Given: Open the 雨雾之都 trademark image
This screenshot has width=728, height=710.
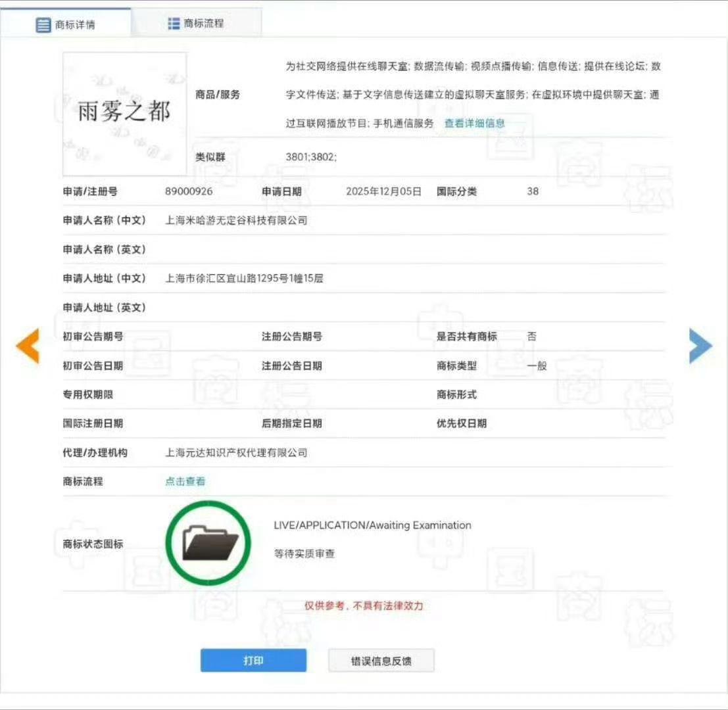Looking at the screenshot, I should (124, 114).
